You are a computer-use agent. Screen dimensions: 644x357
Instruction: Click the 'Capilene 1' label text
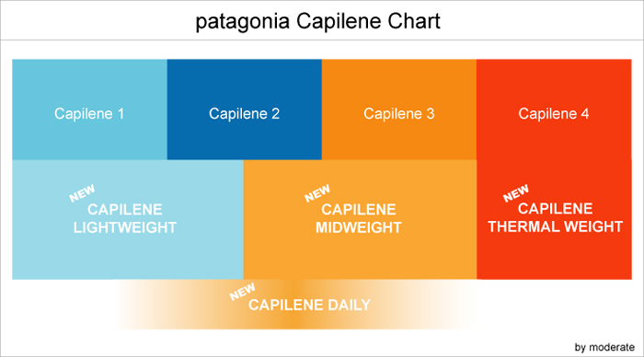tap(89, 114)
